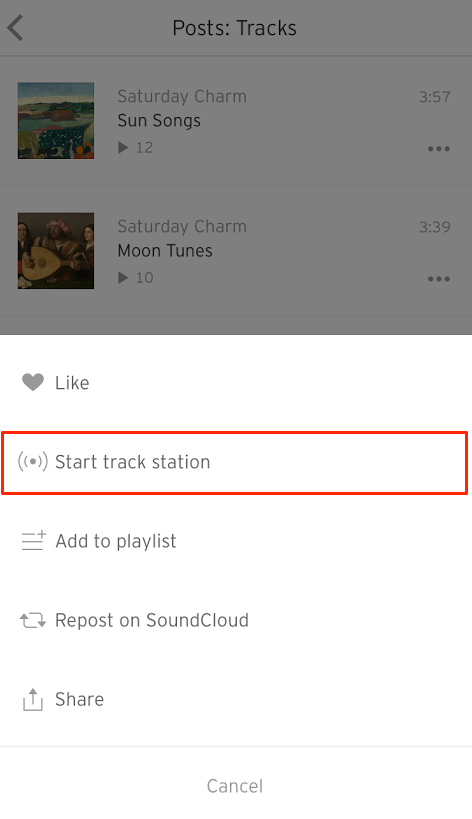Open the Sun Songs cover artwork
The height and width of the screenshot is (819, 472).
56,121
